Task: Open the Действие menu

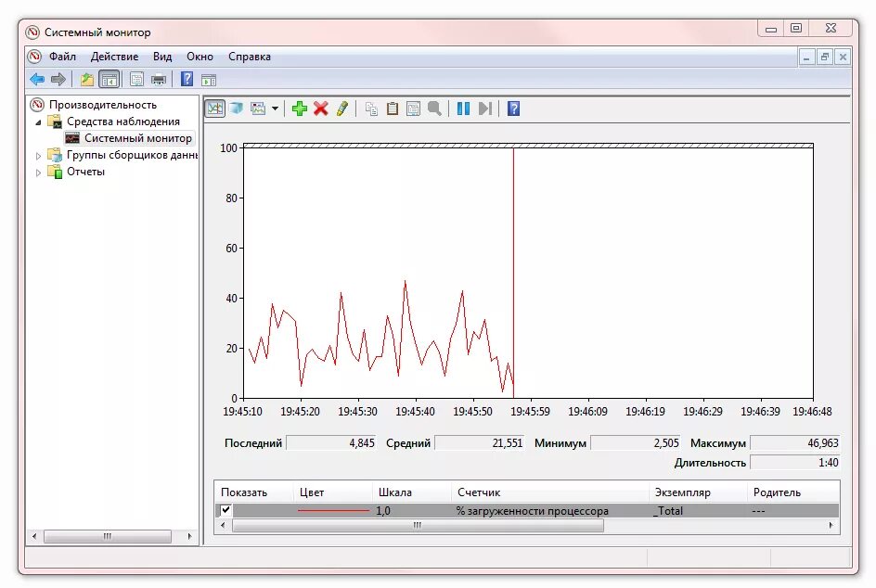Action: pos(114,57)
